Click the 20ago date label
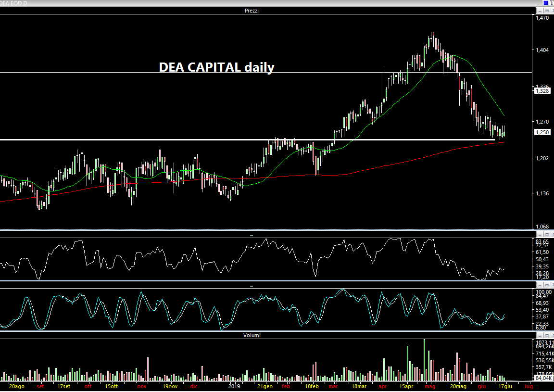The image size is (554, 392). point(17,386)
